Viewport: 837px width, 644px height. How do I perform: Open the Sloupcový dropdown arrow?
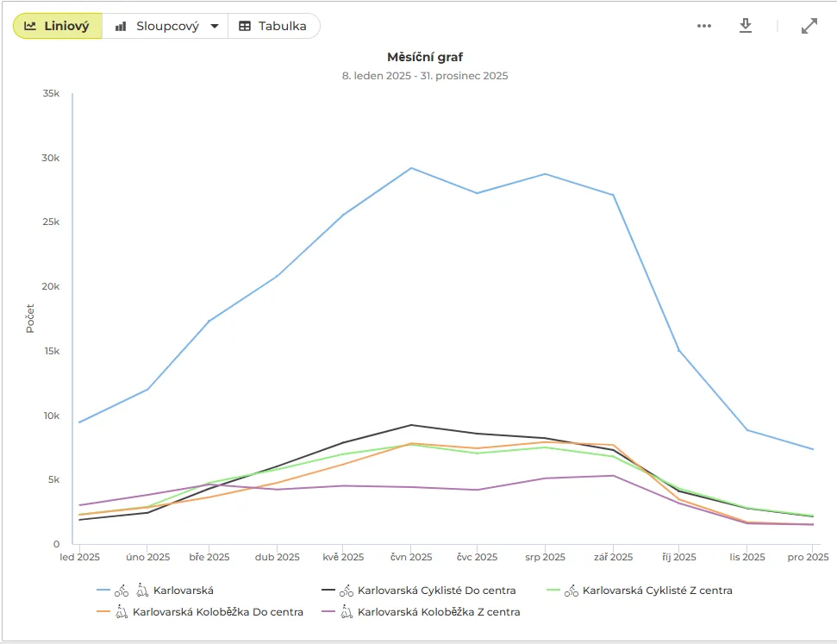[215, 26]
